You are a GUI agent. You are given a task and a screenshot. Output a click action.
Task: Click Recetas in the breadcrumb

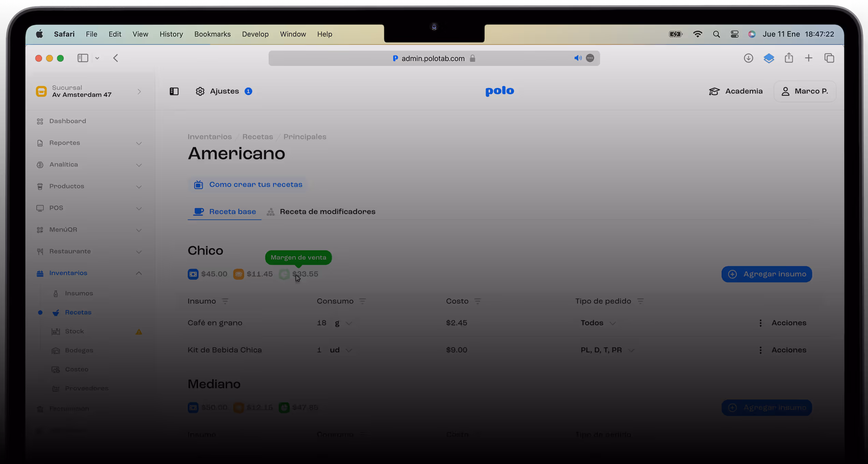[x=257, y=137]
